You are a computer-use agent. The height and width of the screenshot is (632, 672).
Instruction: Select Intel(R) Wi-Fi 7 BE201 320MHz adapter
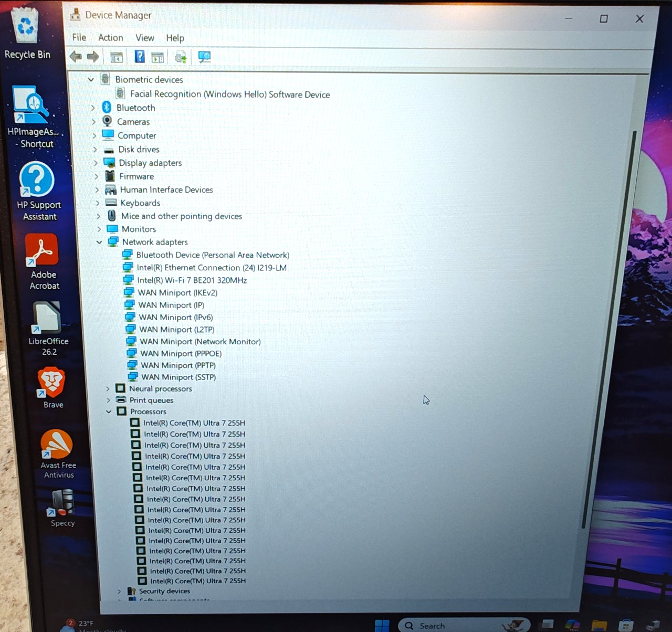(x=192, y=280)
